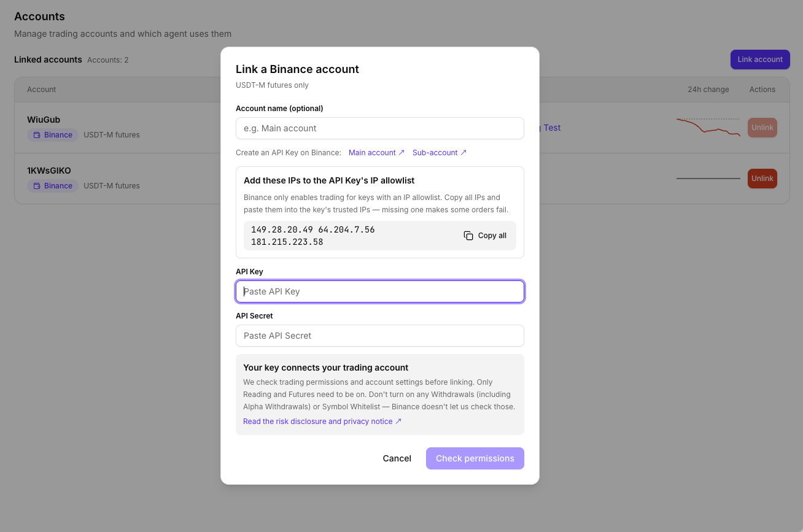Click the Linked accounts section label
Image resolution: width=803 pixels, height=532 pixels.
click(48, 60)
